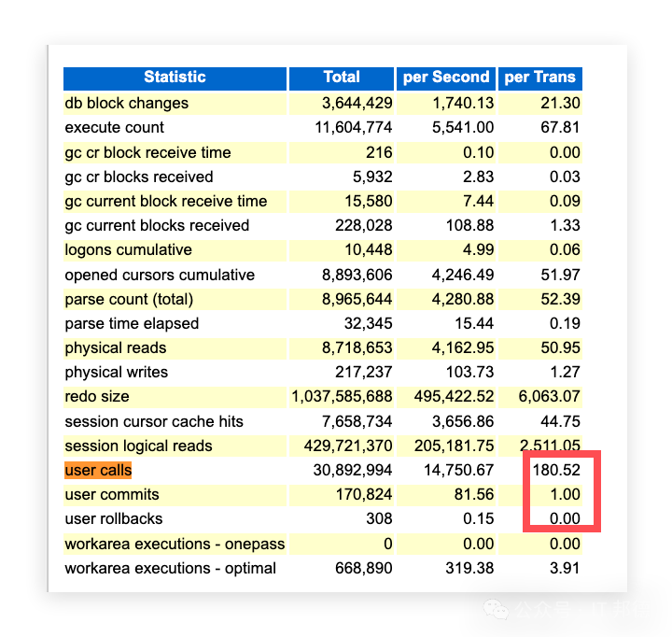
Task: Select per trans value 44.75
Action: click(x=560, y=421)
